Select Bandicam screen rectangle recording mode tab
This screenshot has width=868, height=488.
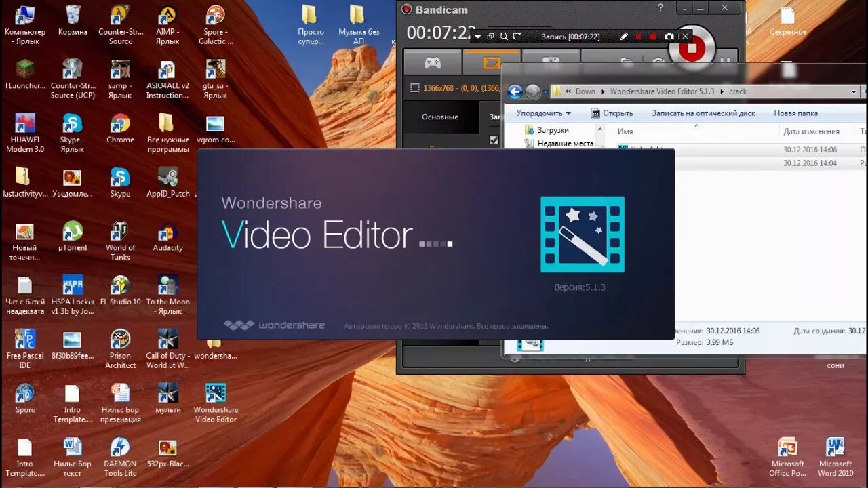[492, 62]
